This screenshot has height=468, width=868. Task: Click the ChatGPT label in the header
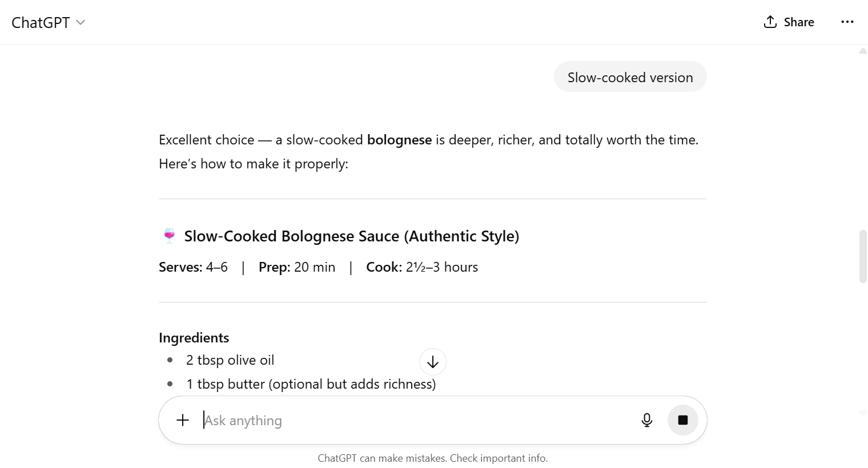tap(40, 22)
